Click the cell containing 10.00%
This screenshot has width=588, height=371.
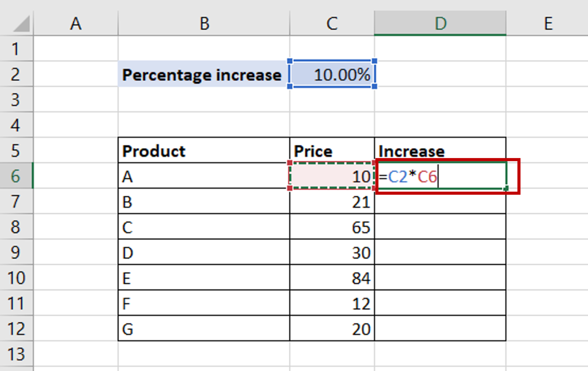click(x=332, y=75)
